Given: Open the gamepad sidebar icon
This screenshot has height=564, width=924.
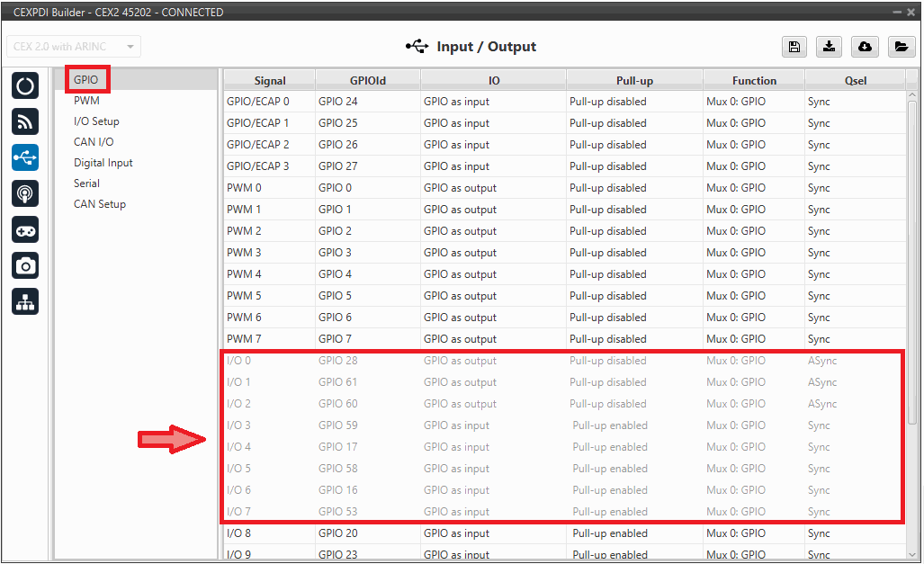Looking at the screenshot, I should (x=25, y=230).
